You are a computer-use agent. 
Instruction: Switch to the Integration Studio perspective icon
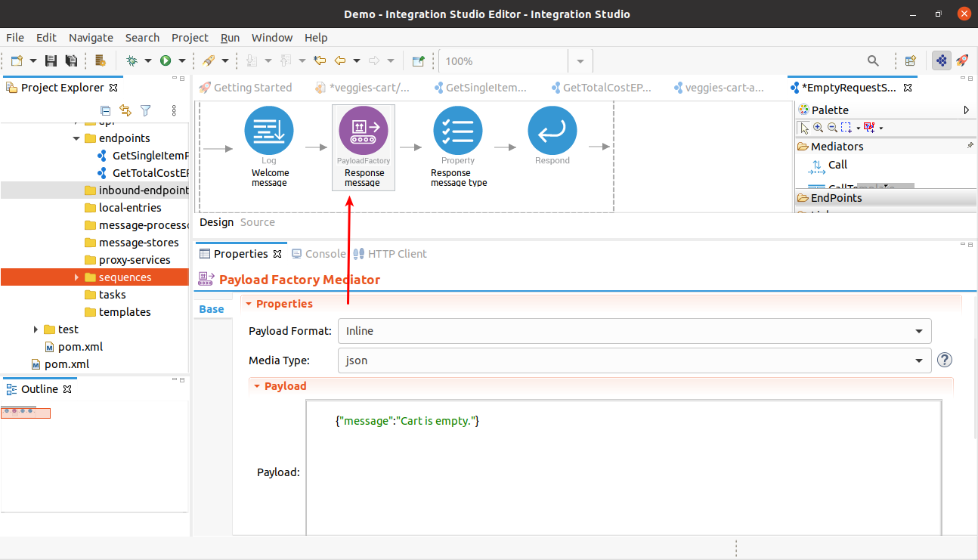[x=942, y=61]
